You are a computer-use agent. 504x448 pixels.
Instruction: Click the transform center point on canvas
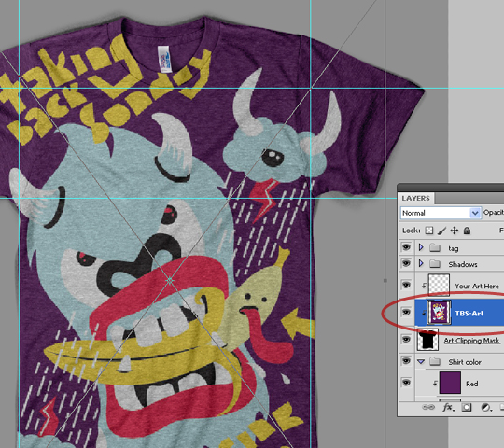[170, 281]
